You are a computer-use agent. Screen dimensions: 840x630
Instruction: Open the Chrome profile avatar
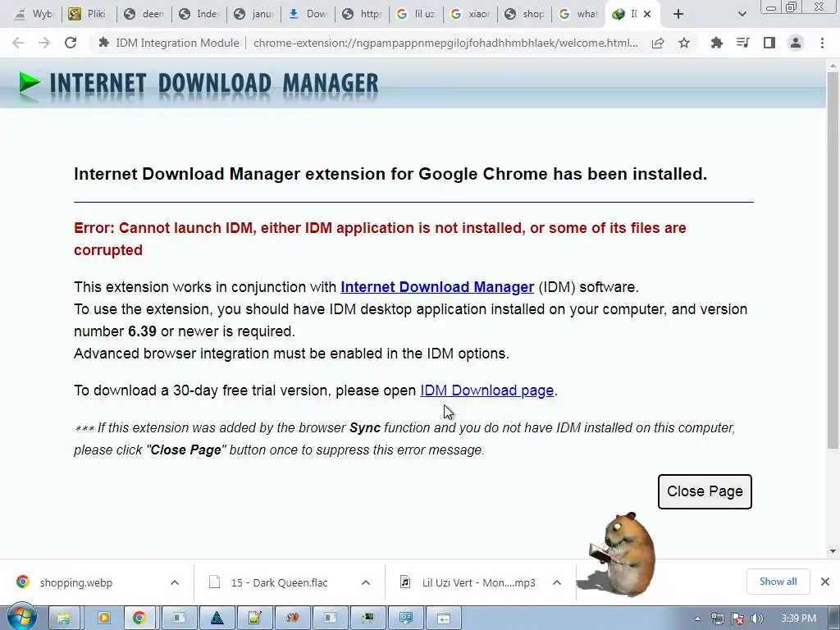796,43
